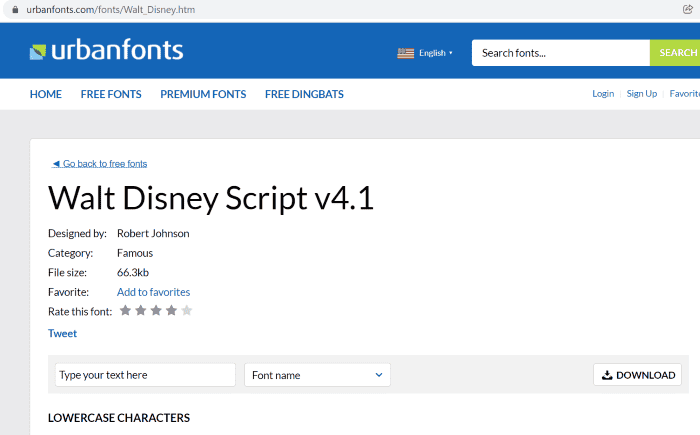Rate the font three stars
700x435 pixels.
tap(156, 310)
